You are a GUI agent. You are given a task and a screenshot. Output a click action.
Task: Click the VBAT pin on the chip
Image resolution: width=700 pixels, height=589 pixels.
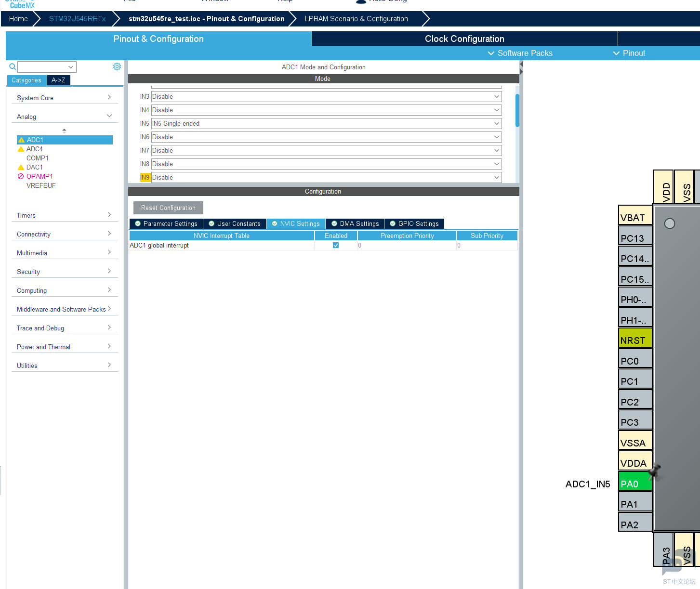tap(635, 215)
